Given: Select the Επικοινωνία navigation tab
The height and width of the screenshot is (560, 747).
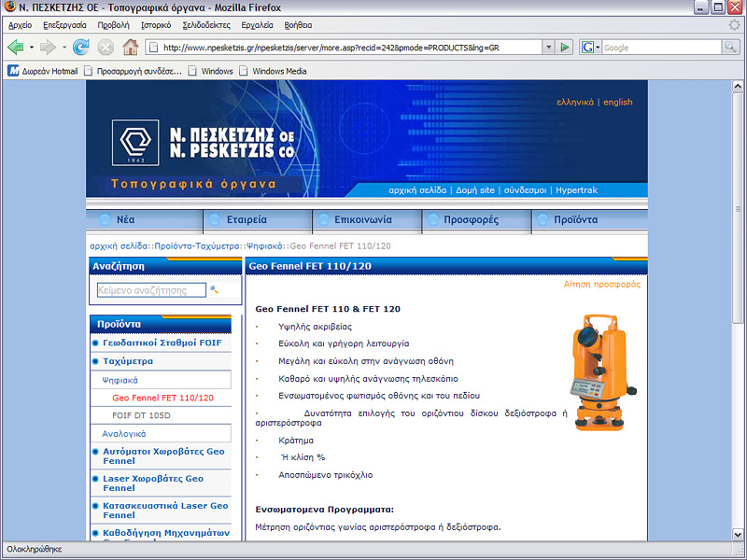Looking at the screenshot, I should pyautogui.click(x=367, y=220).
